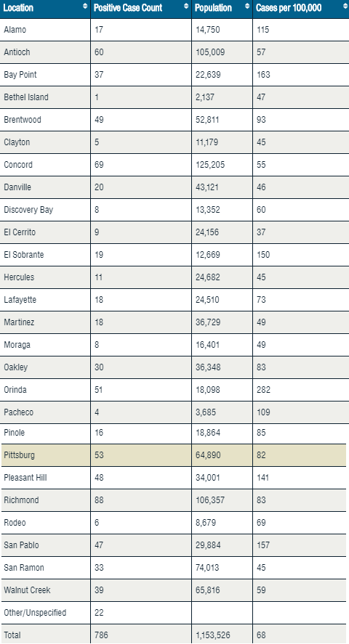Click the Other/Unspecified row label

[x=35, y=613]
